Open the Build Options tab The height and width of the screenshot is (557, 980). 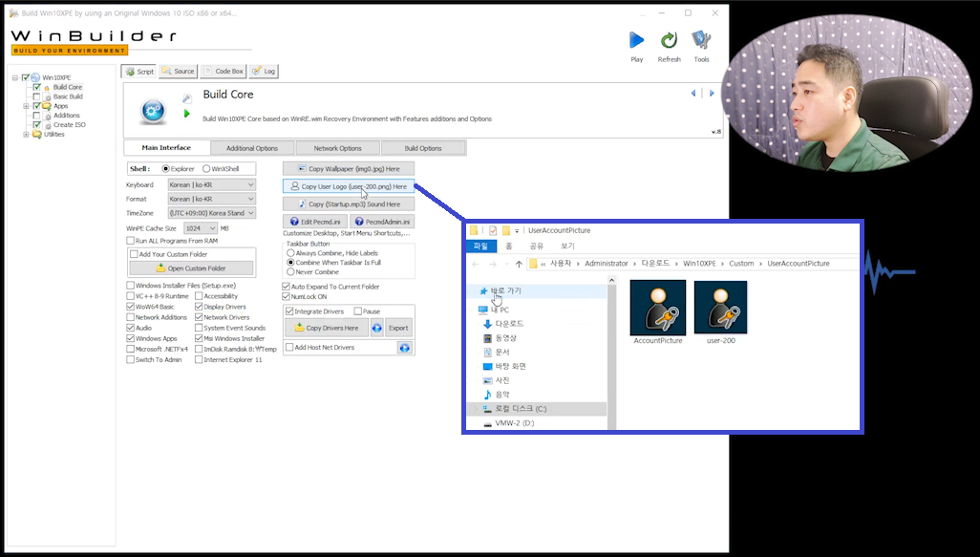(422, 148)
